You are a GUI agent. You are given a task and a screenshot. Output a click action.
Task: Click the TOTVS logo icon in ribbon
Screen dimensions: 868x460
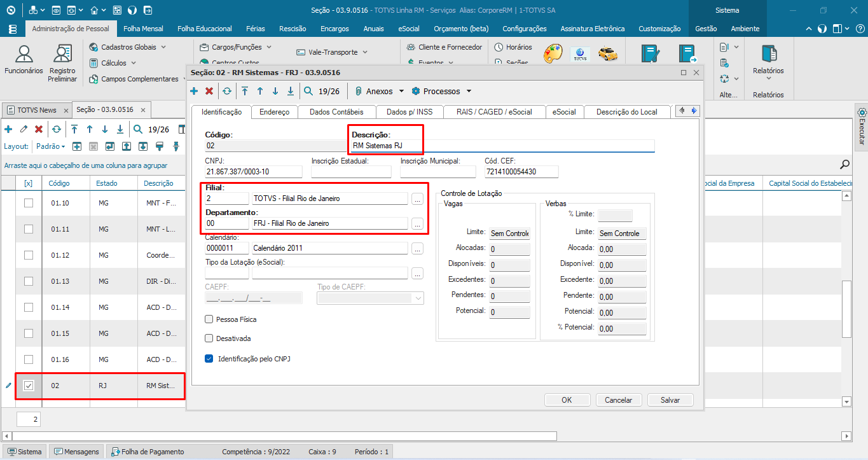(x=579, y=54)
